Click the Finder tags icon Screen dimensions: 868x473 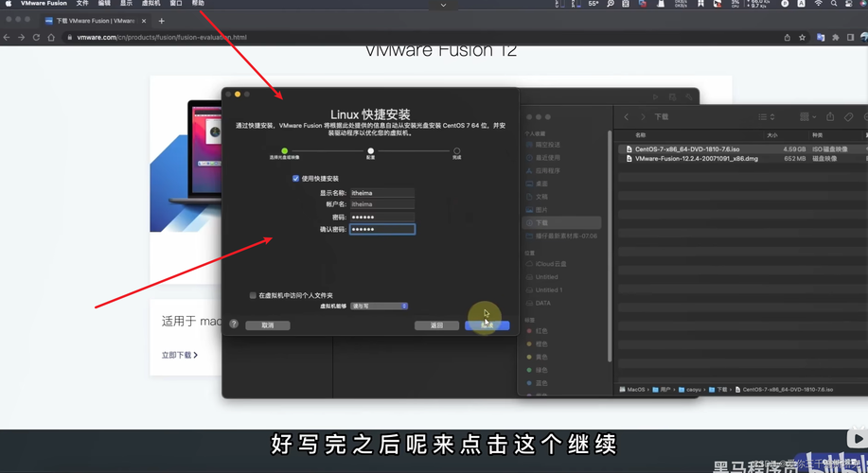tap(848, 116)
